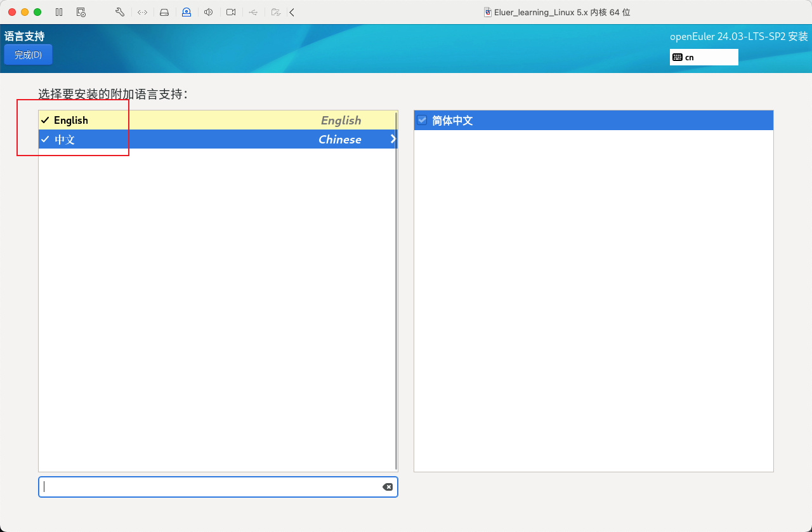The width and height of the screenshot is (812, 532).
Task: Click the shared folders icon
Action: point(275,12)
